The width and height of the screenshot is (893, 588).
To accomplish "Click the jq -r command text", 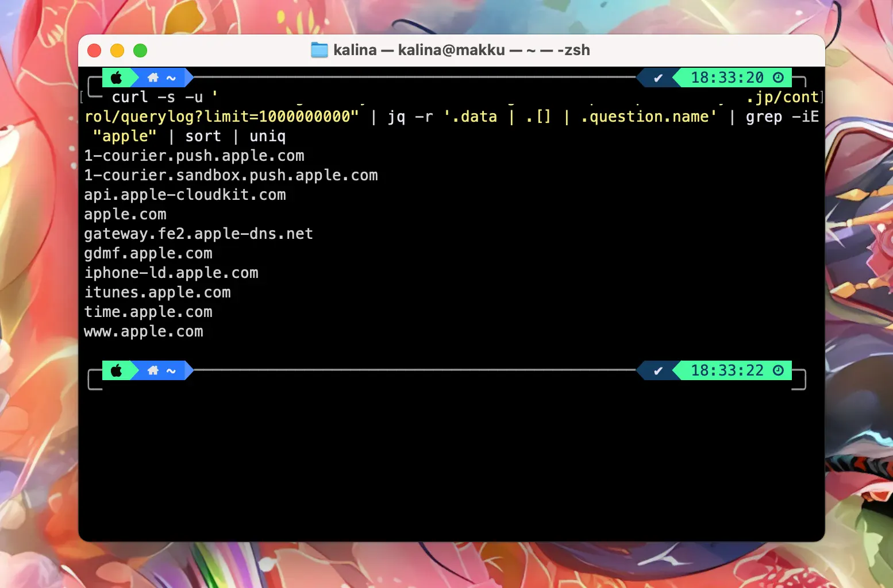I will click(x=410, y=117).
